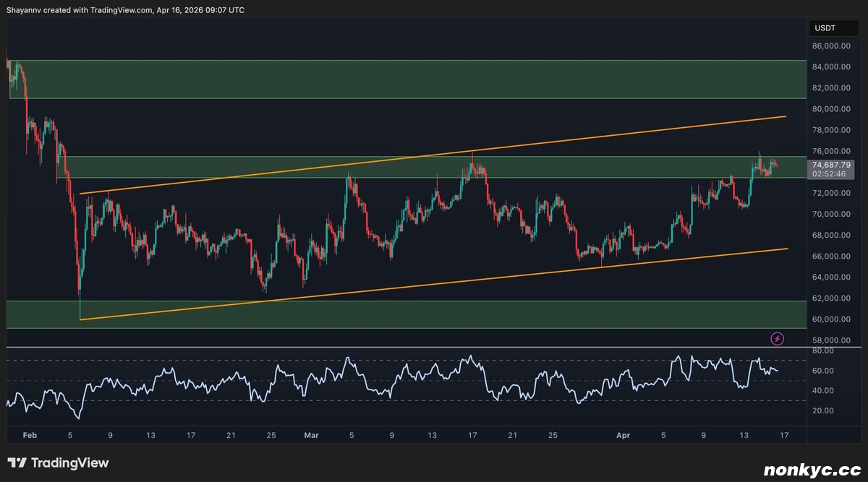
Task: Click the purple lightning bolt icon
Action: 778,338
